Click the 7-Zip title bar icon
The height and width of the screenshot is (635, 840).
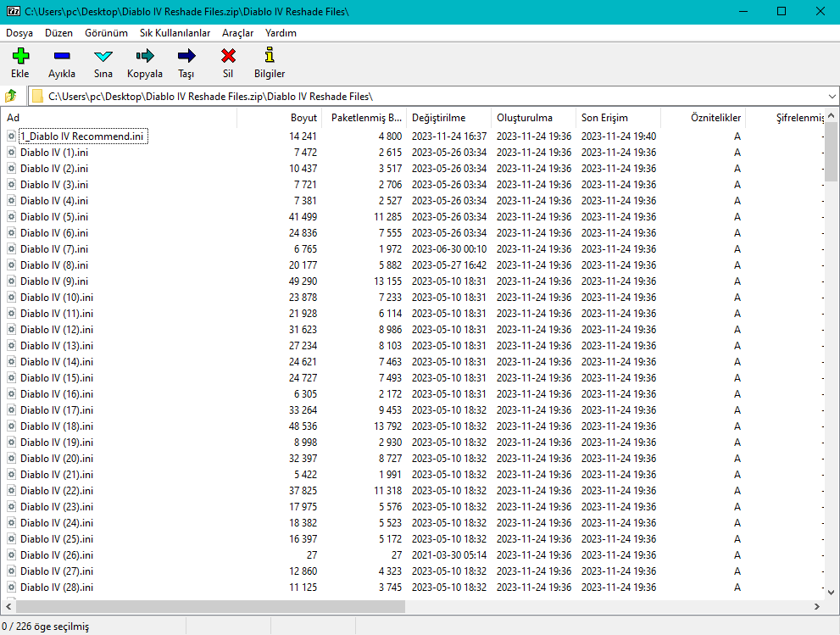pyautogui.click(x=14, y=11)
